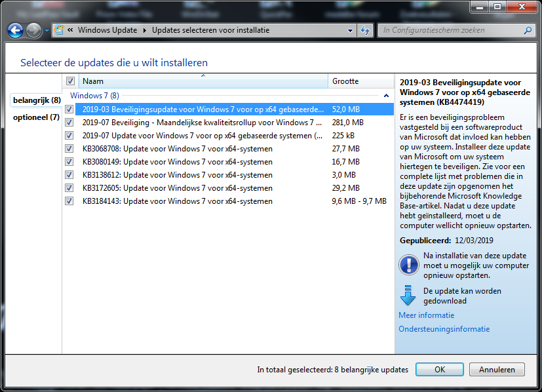Uncheck the 2019-07 Maandelijkse kwaliteitsrollup checkbox
Image resolution: width=542 pixels, height=392 pixels.
69,123
